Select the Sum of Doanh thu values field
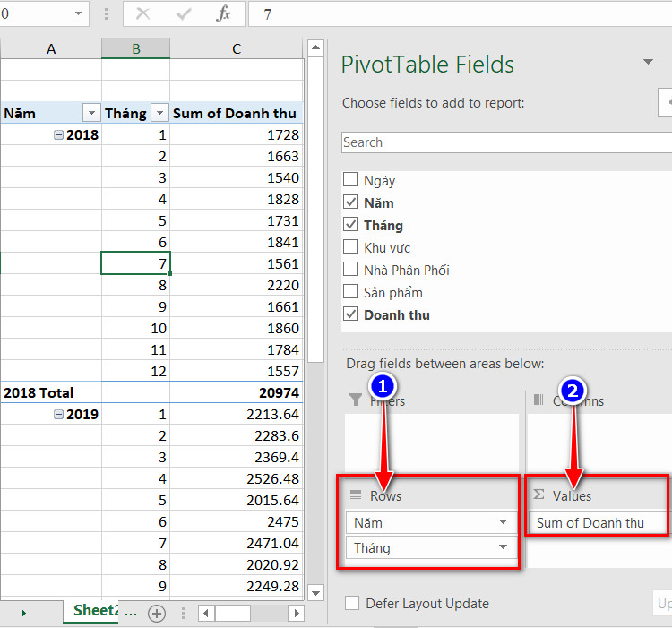Image resolution: width=672 pixels, height=628 pixels. tap(598, 522)
